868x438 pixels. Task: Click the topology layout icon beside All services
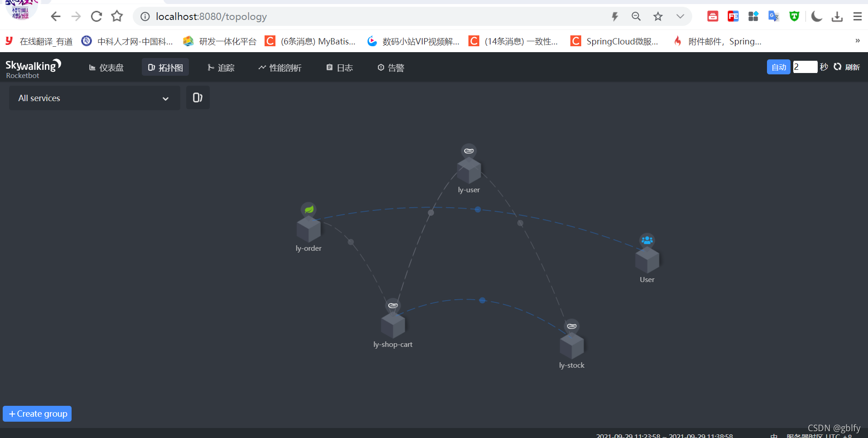(x=198, y=97)
